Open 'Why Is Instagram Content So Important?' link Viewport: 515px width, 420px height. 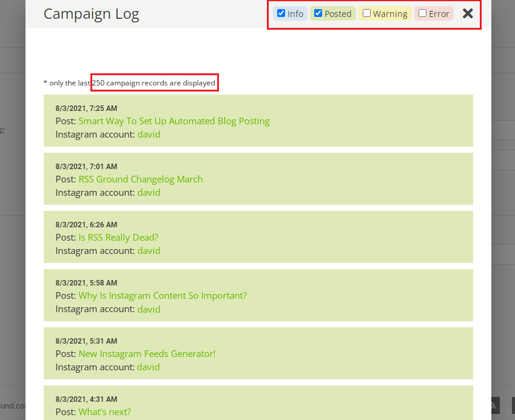coord(162,296)
